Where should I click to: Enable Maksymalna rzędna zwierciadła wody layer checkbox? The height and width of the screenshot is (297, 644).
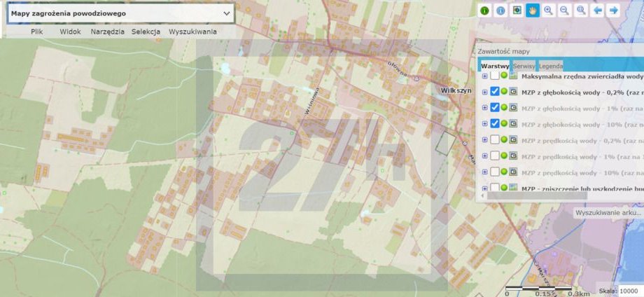495,76
